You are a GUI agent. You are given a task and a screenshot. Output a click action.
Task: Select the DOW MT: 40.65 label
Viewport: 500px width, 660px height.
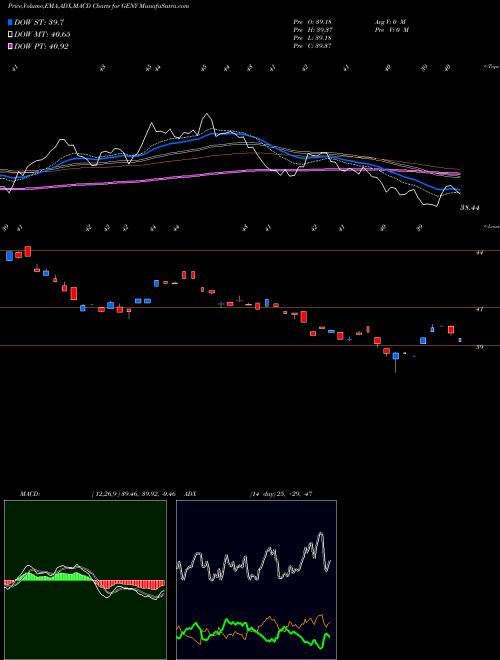pos(42,35)
